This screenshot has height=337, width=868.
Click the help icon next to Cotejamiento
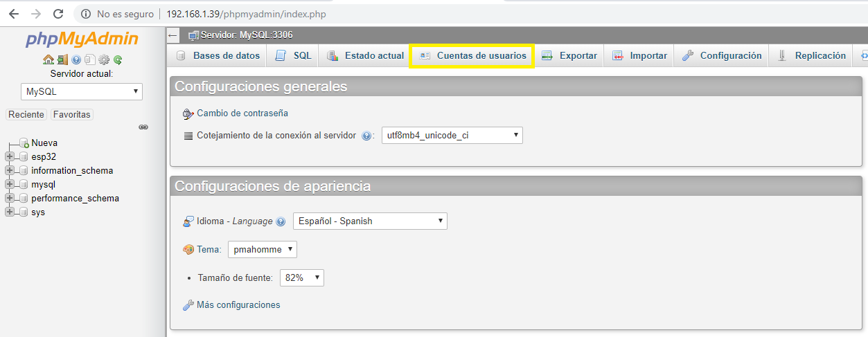[x=367, y=136]
